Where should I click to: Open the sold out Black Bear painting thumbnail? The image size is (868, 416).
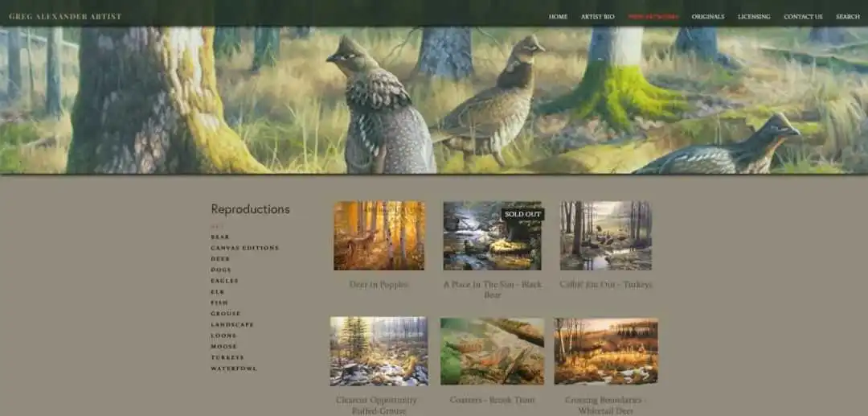pos(492,236)
